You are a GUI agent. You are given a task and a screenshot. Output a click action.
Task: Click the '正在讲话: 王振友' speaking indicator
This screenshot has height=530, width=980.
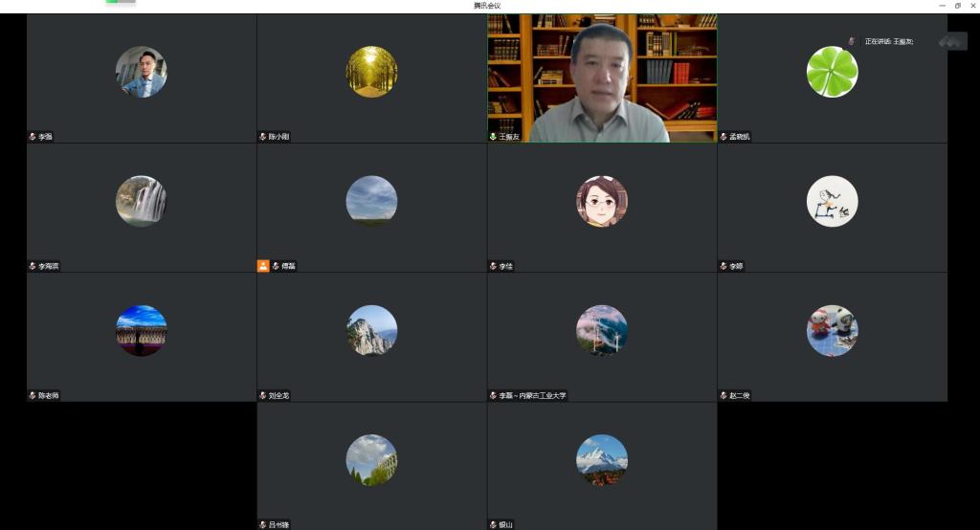(x=888, y=41)
